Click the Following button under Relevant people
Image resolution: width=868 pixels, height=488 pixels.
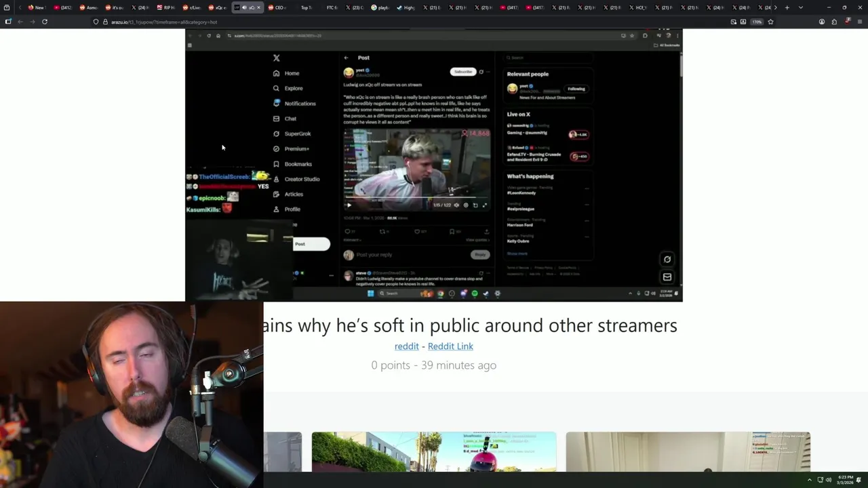coord(576,89)
